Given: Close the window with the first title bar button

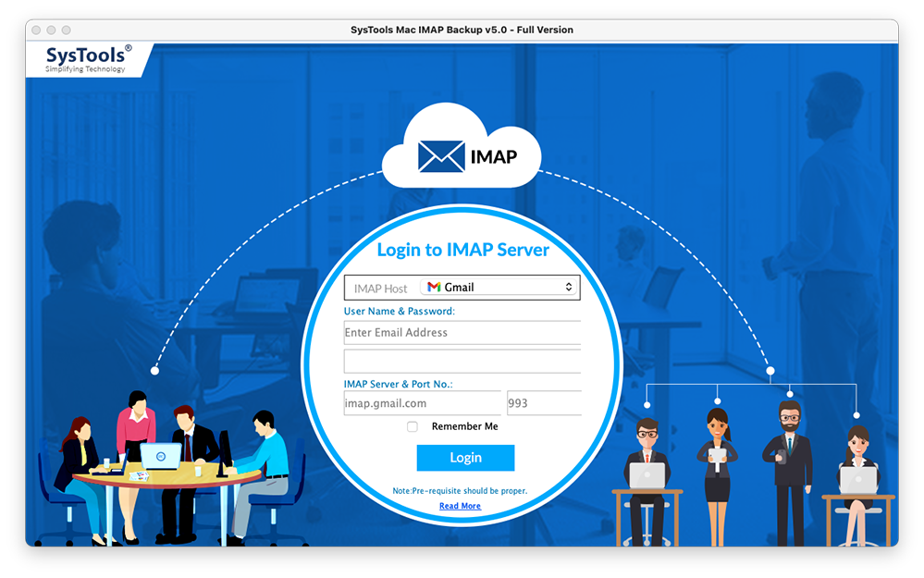Looking at the screenshot, I should 36,30.
